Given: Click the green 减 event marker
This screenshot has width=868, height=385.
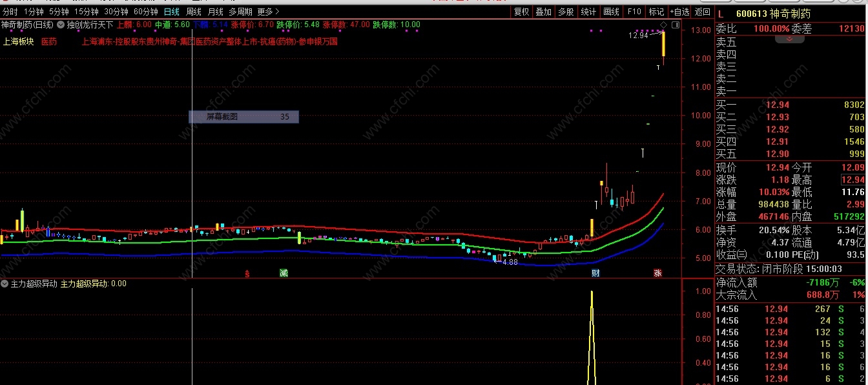Looking at the screenshot, I should (284, 273).
